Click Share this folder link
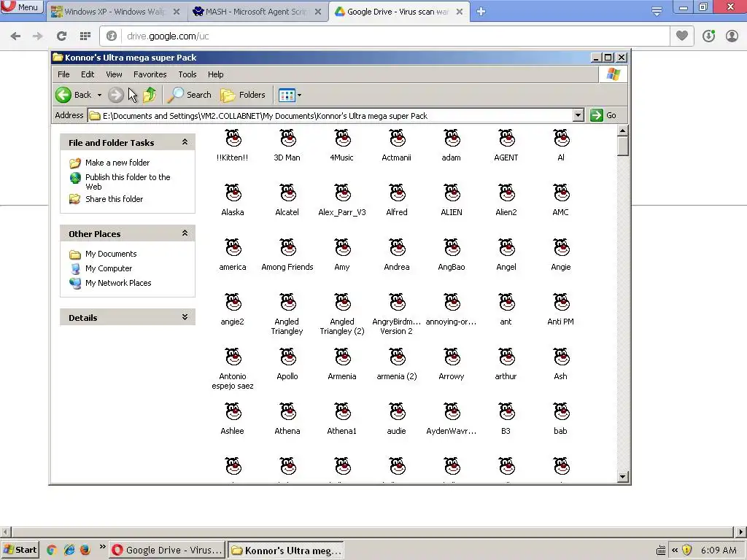 pyautogui.click(x=114, y=199)
